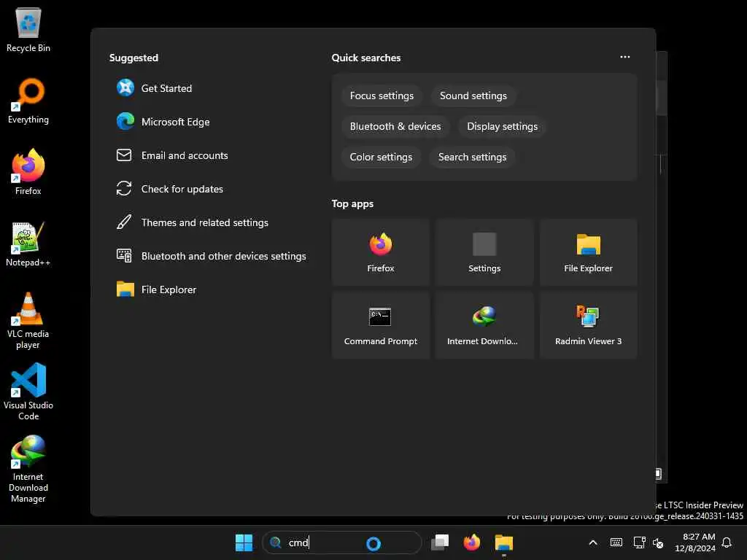Select Search settings quick search
The width and height of the screenshot is (747, 560).
[x=472, y=157]
